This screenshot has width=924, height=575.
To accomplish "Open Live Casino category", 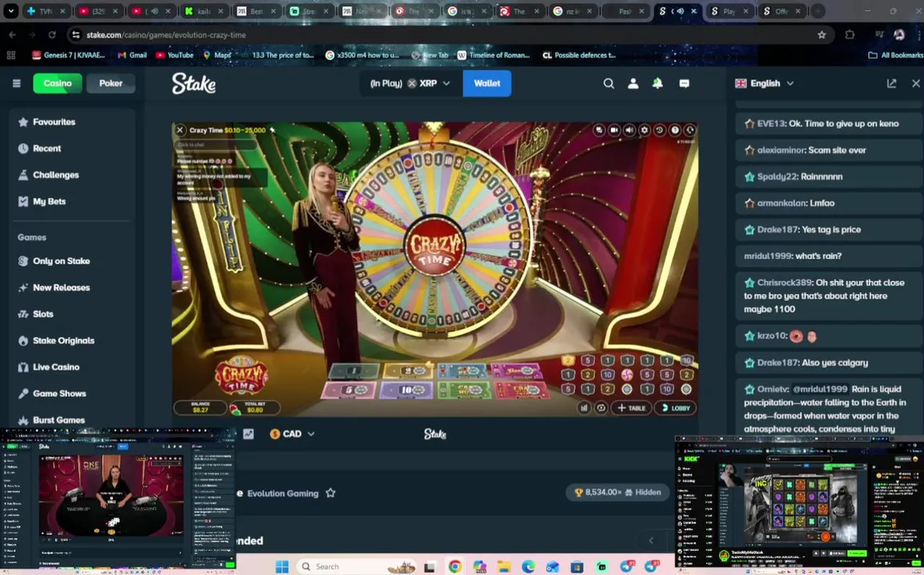I will pyautogui.click(x=72, y=367).
